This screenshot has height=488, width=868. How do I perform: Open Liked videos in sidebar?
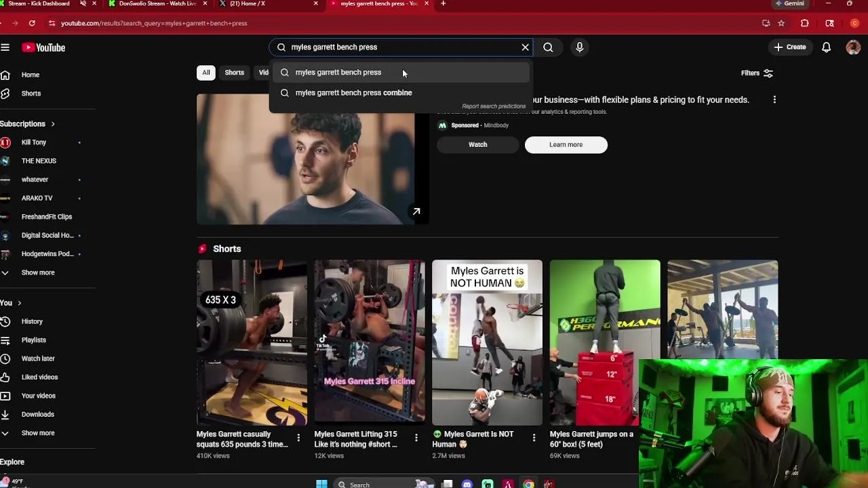pos(39,378)
